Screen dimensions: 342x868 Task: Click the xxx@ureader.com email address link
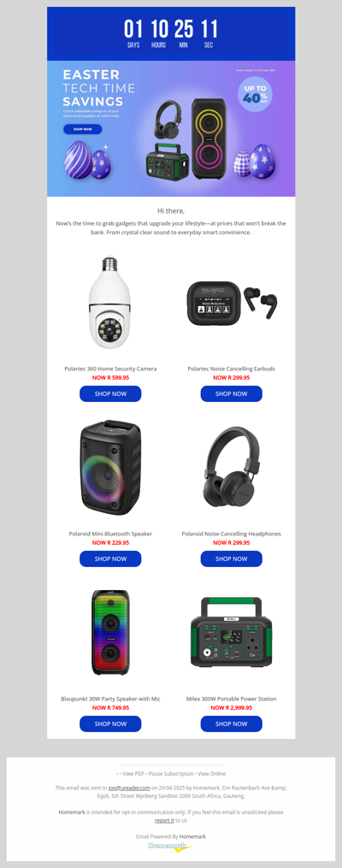click(129, 788)
